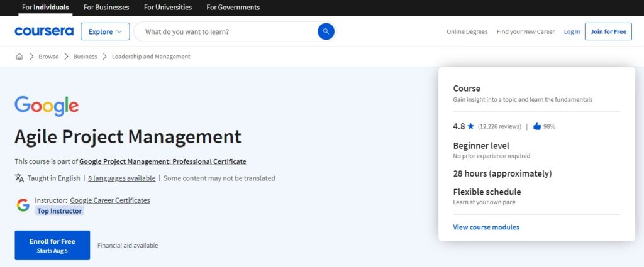Click the blue search magnifier button
644x267 pixels.
pyautogui.click(x=326, y=31)
